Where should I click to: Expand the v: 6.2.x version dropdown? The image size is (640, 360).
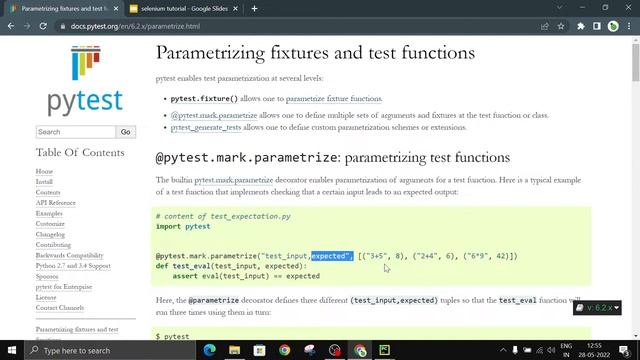tap(597, 308)
